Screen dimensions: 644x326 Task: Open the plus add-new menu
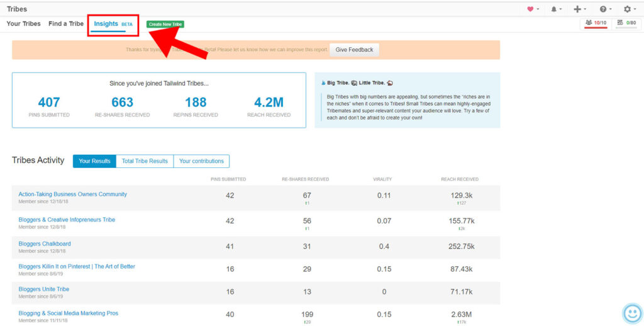[580, 9]
